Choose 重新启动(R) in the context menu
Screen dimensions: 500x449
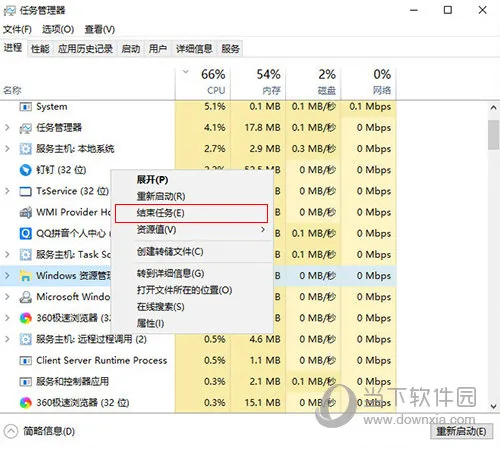(x=192, y=196)
